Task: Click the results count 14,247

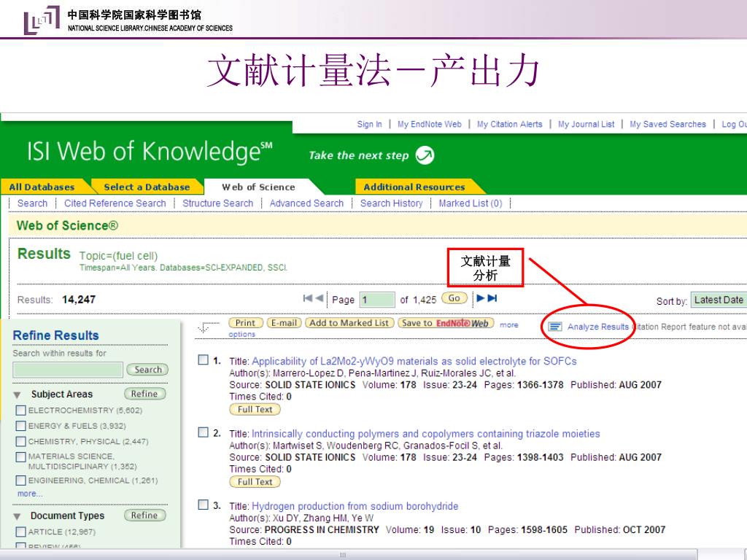Action: tap(79, 300)
